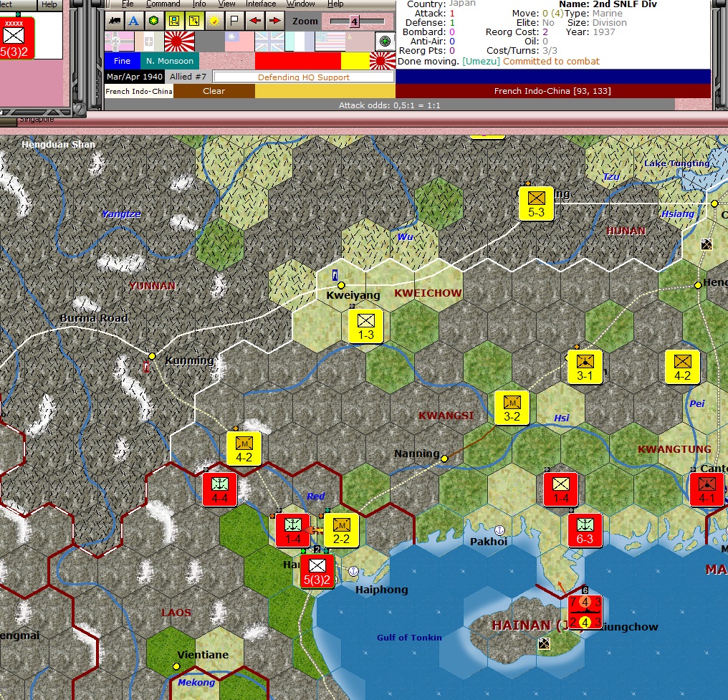
Task: Open the Help menu in main window
Action: coord(335,4)
